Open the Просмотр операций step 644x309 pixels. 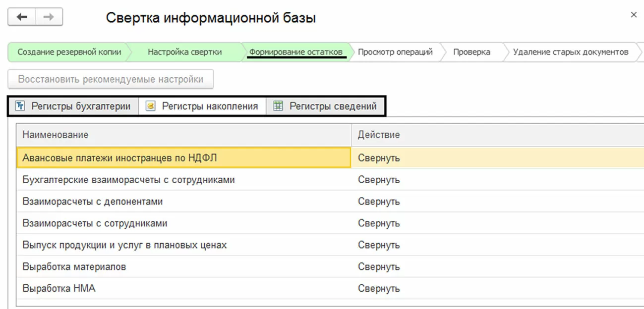click(395, 52)
